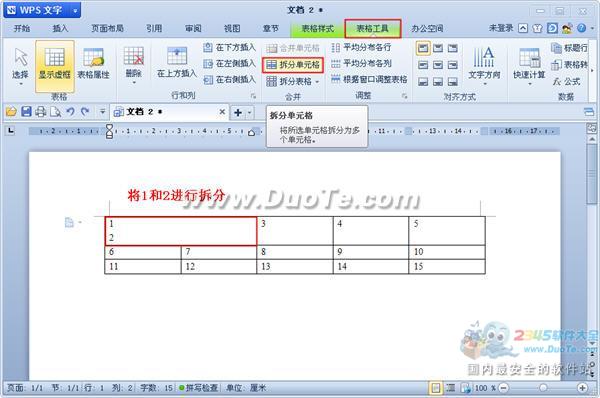This screenshot has height=398, width=600.
Task: Click 在左侧插入 insert left
Action: [229, 64]
